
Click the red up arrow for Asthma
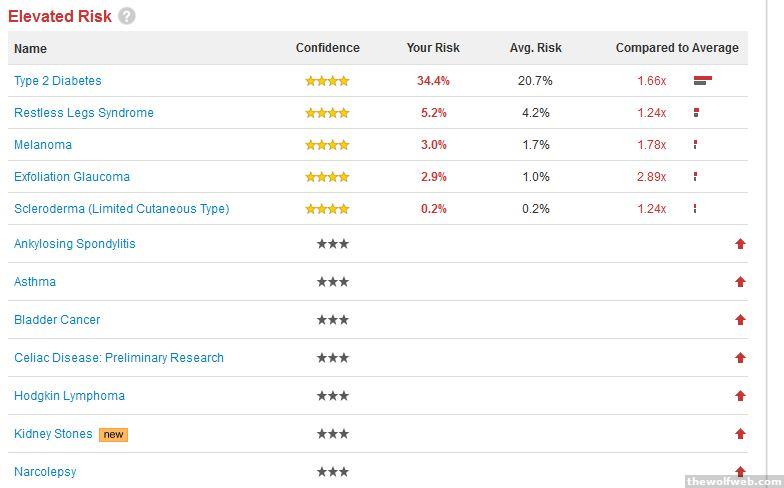coord(740,282)
